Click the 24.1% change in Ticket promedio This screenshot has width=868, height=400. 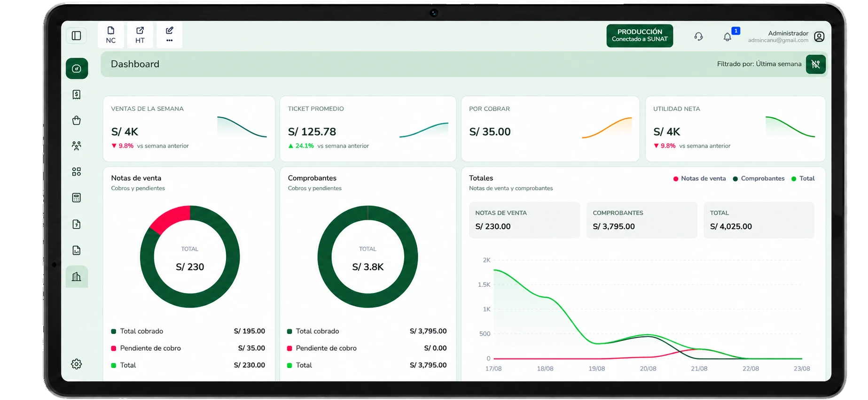click(301, 146)
